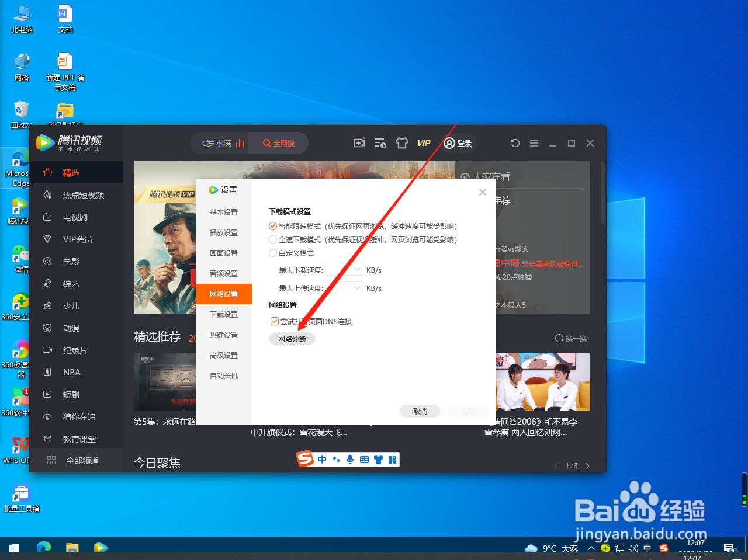Image resolution: width=748 pixels, height=560 pixels.
Task: Open 第5集 永远在路 thumbnail
Action: [165, 382]
